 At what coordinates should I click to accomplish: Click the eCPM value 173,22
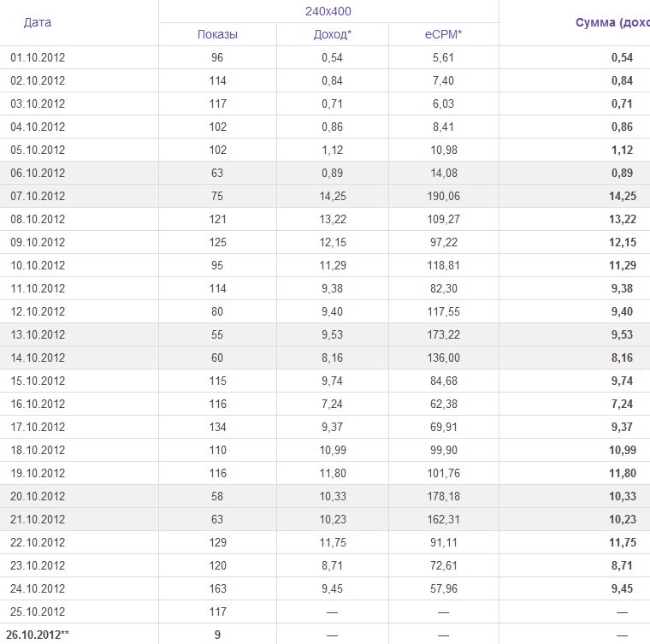pos(443,334)
